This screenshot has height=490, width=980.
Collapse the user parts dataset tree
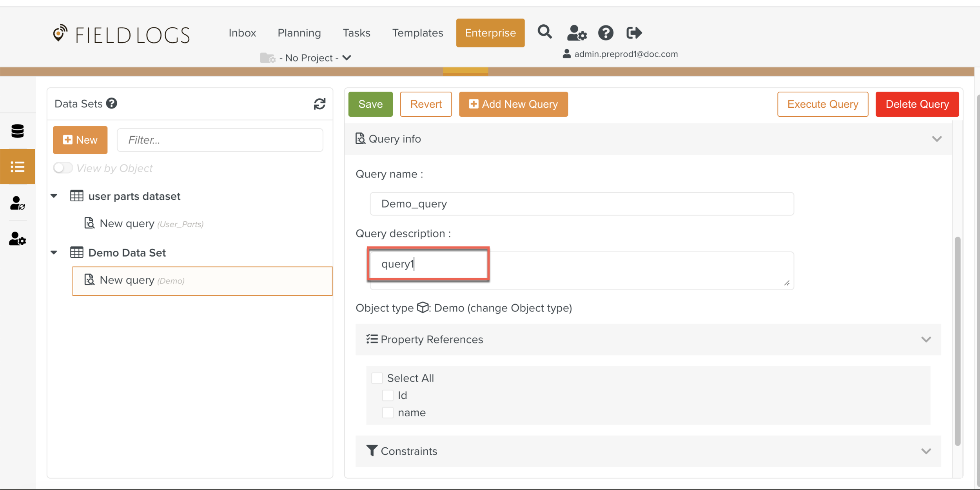[54, 196]
